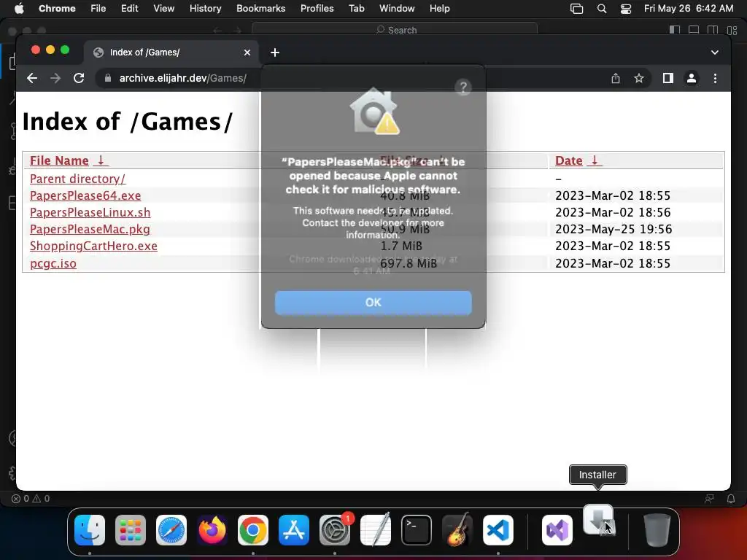
Task: Expand the tab search chevron
Action: coord(715,52)
